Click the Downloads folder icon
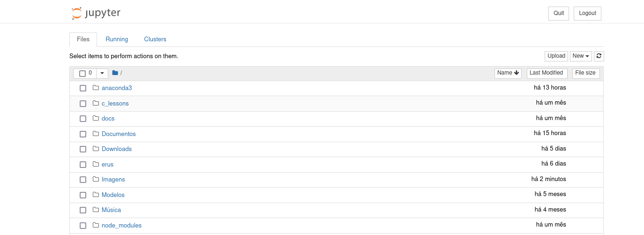Viewport: 644px width, 235px height. tap(96, 149)
